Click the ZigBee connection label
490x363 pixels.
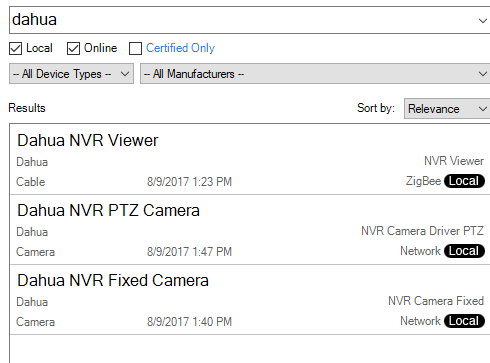tap(423, 181)
